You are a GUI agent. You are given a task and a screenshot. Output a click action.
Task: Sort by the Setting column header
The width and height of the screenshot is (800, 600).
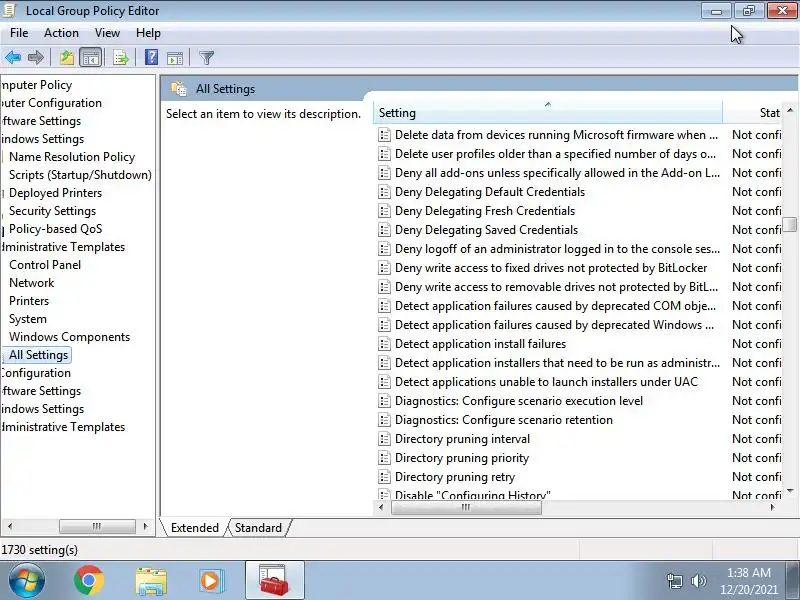coord(548,113)
